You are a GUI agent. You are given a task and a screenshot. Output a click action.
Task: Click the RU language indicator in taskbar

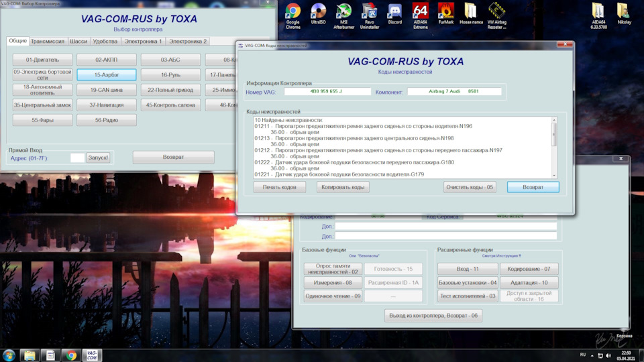click(582, 355)
